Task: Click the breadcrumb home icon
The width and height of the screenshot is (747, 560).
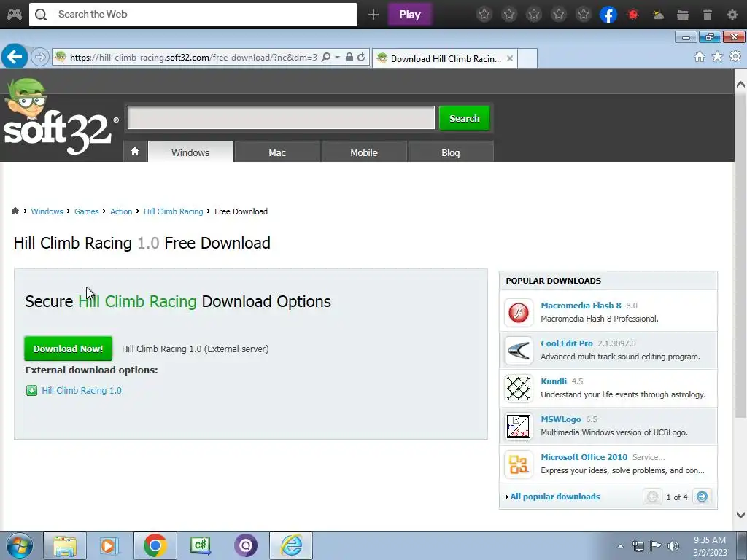Action: pyautogui.click(x=15, y=211)
